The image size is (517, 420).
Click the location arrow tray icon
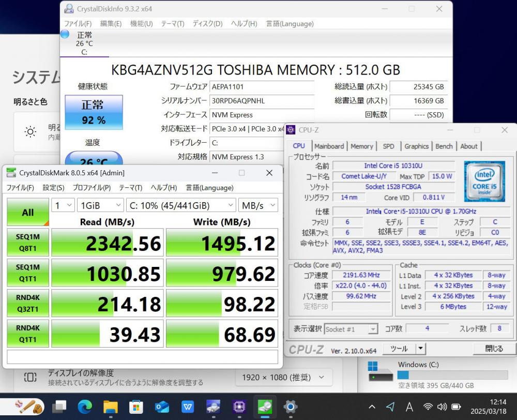(390, 407)
